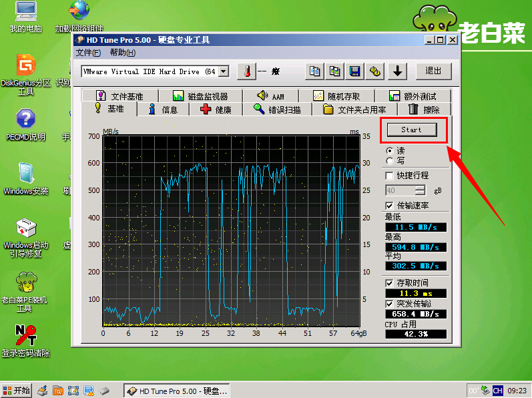Viewport: 532px width, 398px height.
Task: Switch to the 随机存取 tab
Action: [x=337, y=96]
